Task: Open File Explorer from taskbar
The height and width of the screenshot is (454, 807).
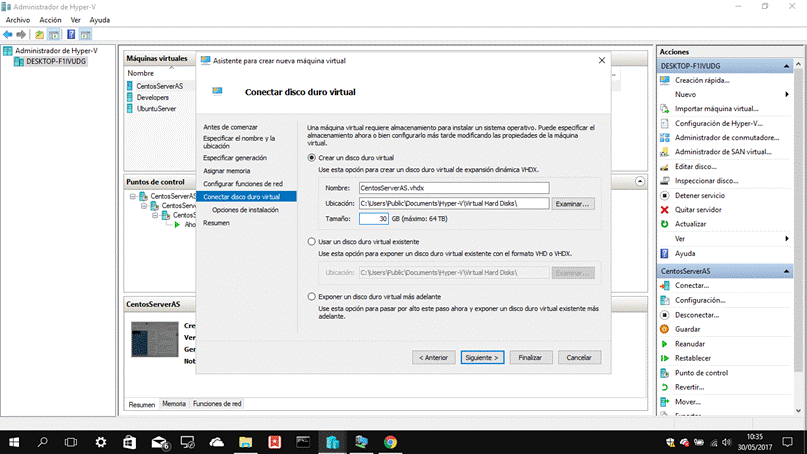Action: [245, 442]
